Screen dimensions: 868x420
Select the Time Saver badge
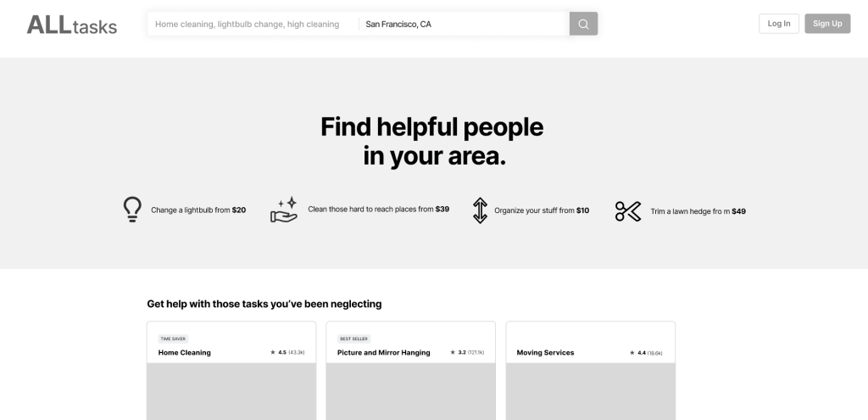(173, 339)
